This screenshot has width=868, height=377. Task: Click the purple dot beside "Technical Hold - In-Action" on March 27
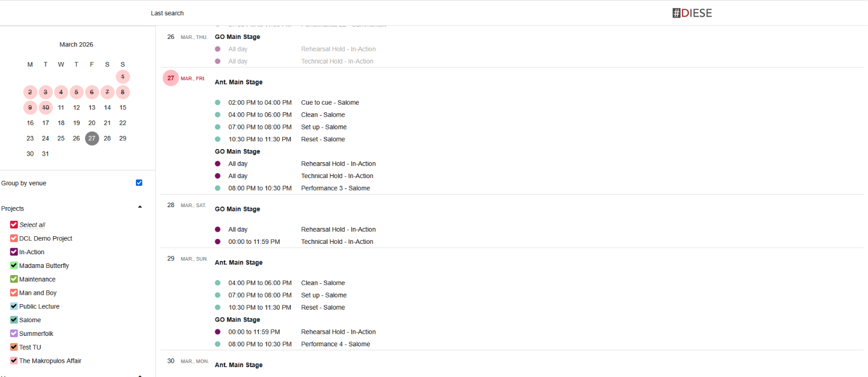(217, 175)
